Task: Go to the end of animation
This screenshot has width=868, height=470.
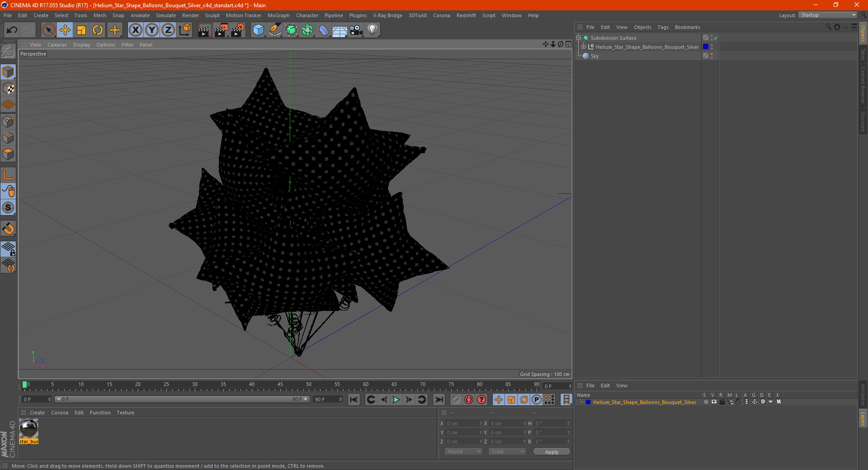Action: (439, 399)
